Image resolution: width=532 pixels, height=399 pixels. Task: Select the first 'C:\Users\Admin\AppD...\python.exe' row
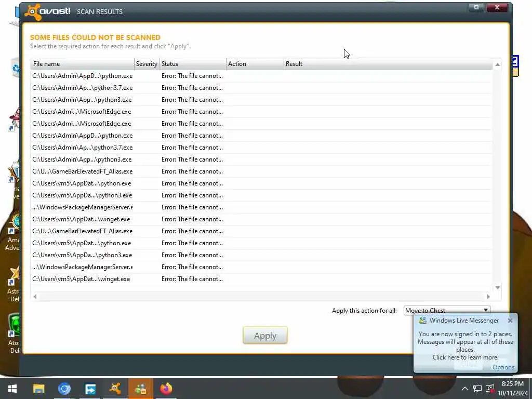point(261,76)
